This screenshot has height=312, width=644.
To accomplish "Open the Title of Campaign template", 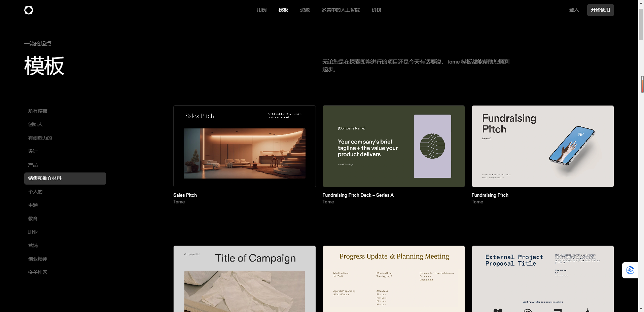I will (244, 279).
